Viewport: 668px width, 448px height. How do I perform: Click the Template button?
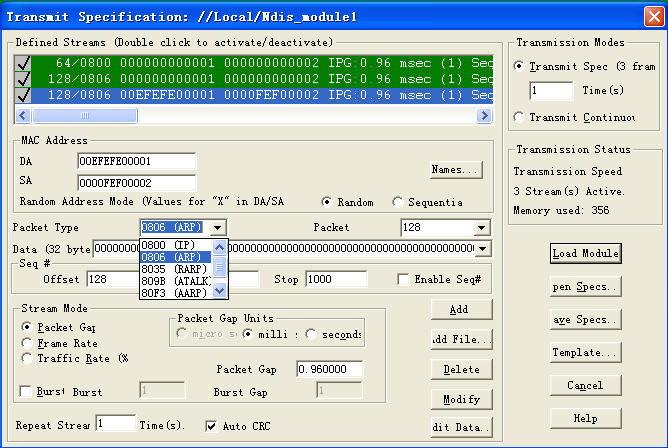(x=585, y=353)
